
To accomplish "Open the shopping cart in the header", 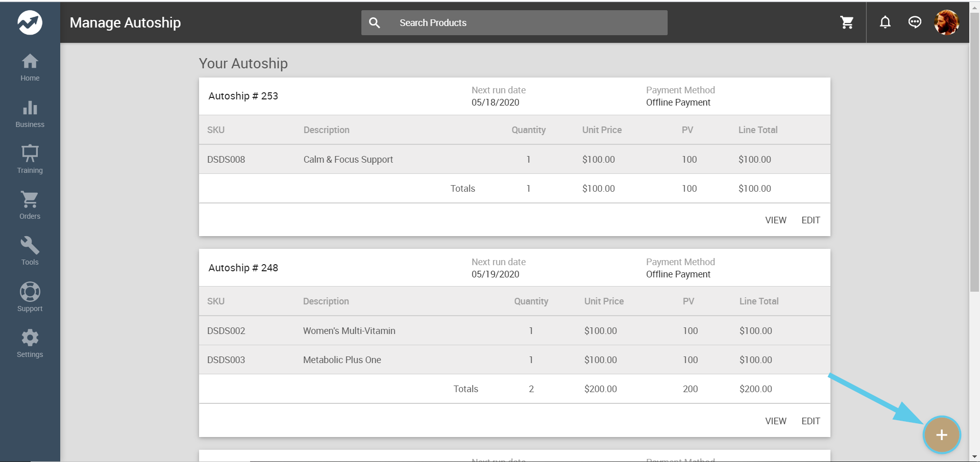I will (847, 22).
